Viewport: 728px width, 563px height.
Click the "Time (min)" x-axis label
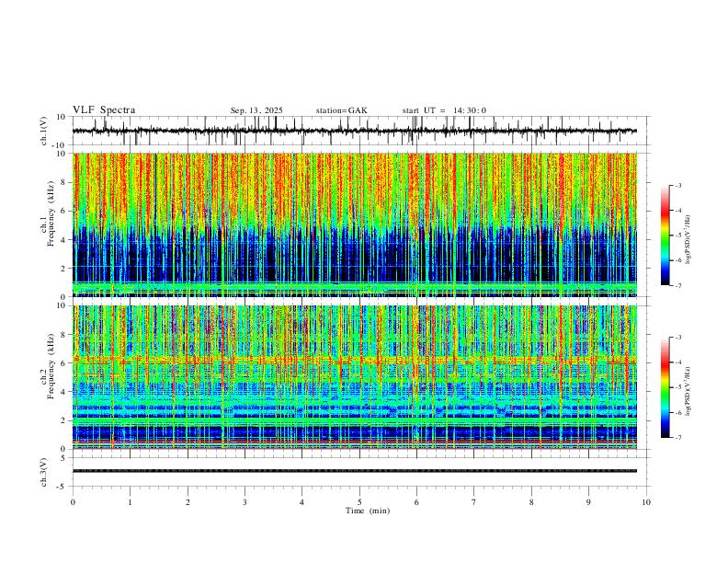(x=368, y=511)
